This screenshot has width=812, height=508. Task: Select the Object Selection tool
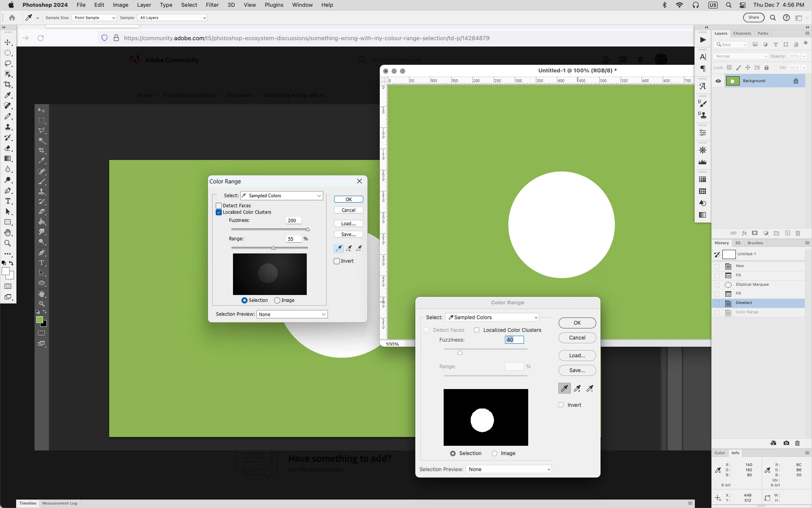pos(8,74)
